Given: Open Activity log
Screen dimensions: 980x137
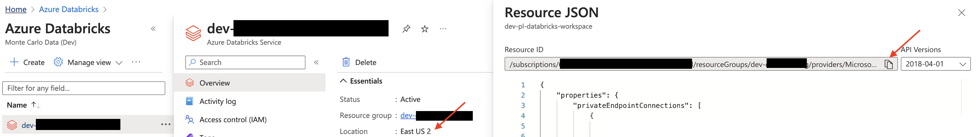Looking at the screenshot, I should point(218,101).
